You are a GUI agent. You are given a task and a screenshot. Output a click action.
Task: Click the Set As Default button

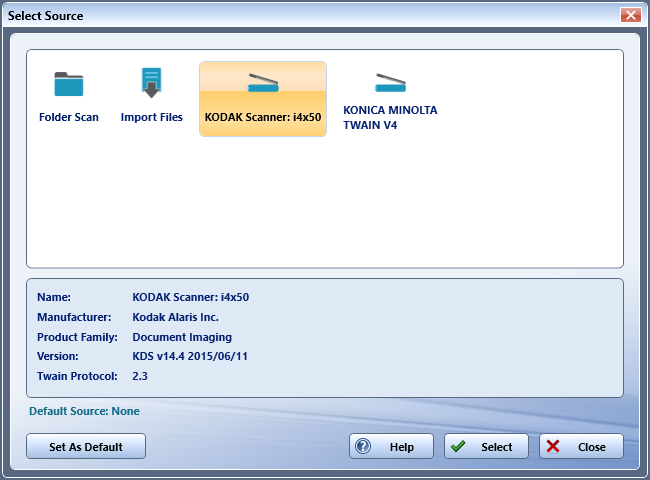click(86, 446)
